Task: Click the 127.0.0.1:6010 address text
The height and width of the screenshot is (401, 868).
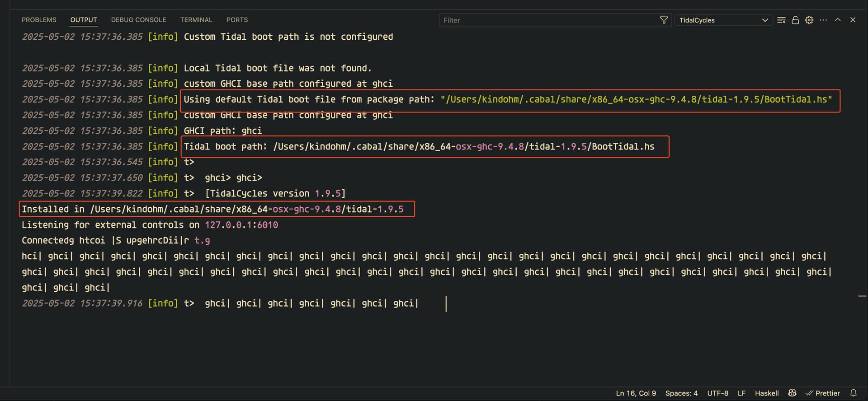Action: 241,225
